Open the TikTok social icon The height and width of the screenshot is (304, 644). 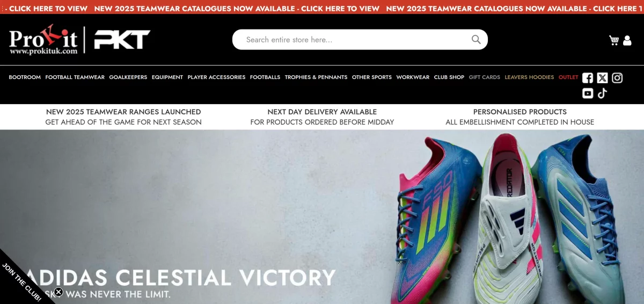click(x=602, y=93)
